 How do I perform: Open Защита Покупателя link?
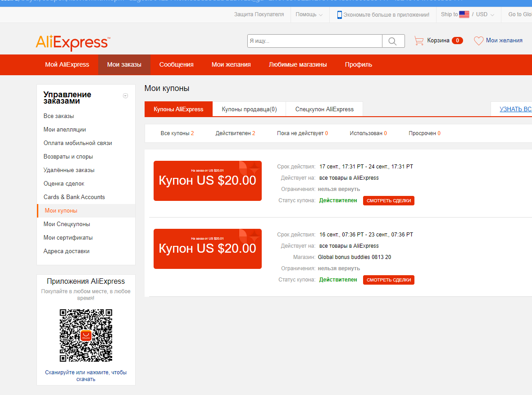point(259,14)
